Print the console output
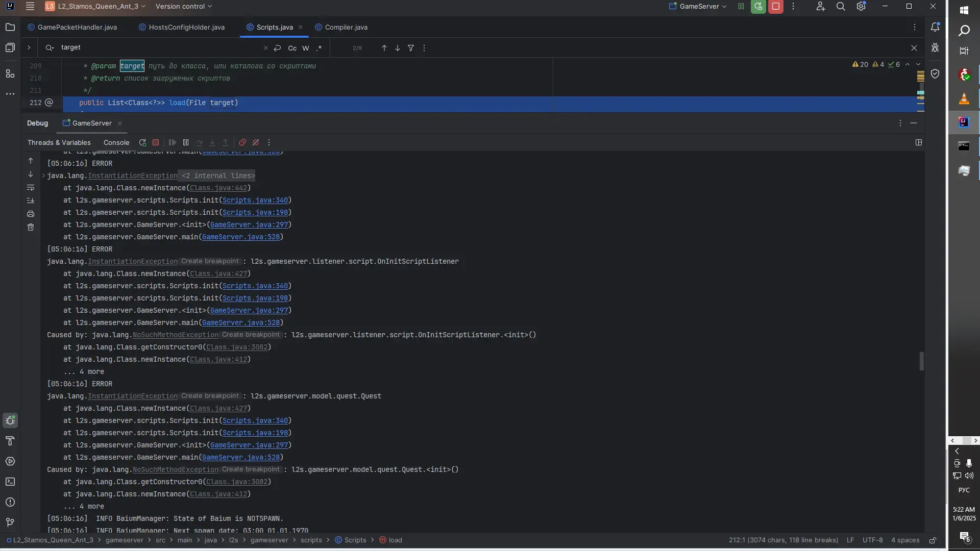 tap(31, 214)
